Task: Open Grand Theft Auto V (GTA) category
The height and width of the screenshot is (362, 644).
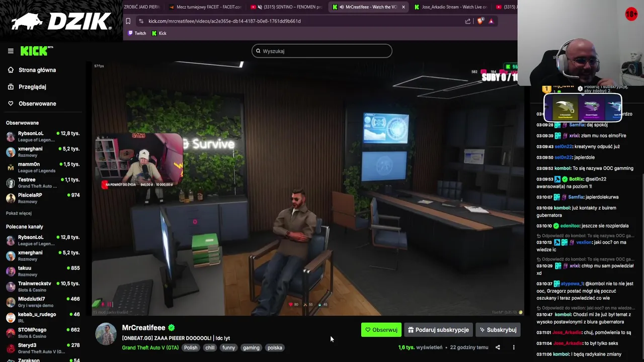Action: point(150,347)
